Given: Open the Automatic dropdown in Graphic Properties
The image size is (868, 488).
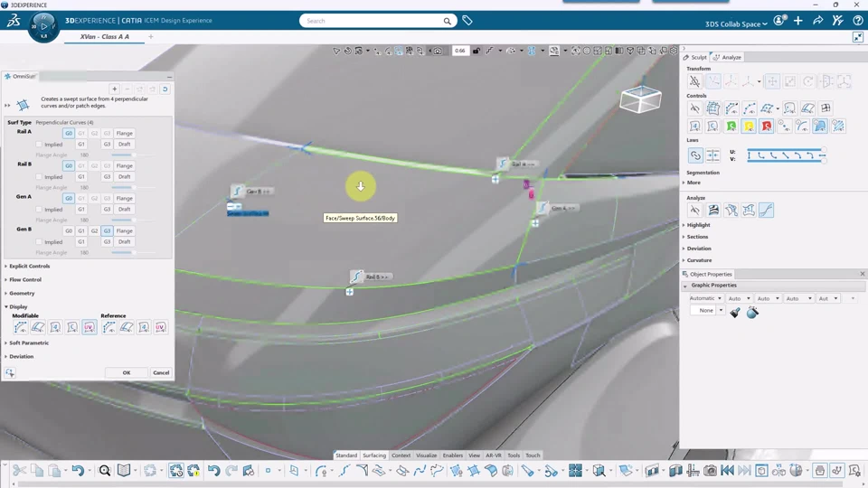Looking at the screenshot, I should tap(705, 298).
